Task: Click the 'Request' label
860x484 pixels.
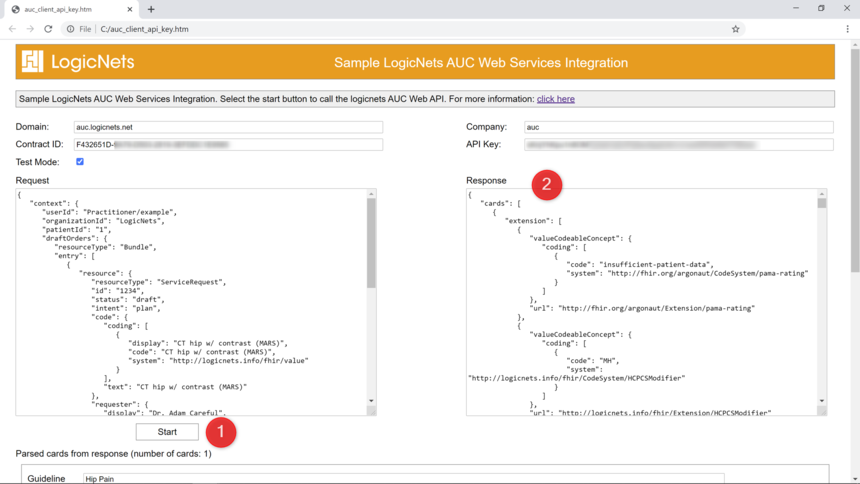Action: pyautogui.click(x=32, y=181)
